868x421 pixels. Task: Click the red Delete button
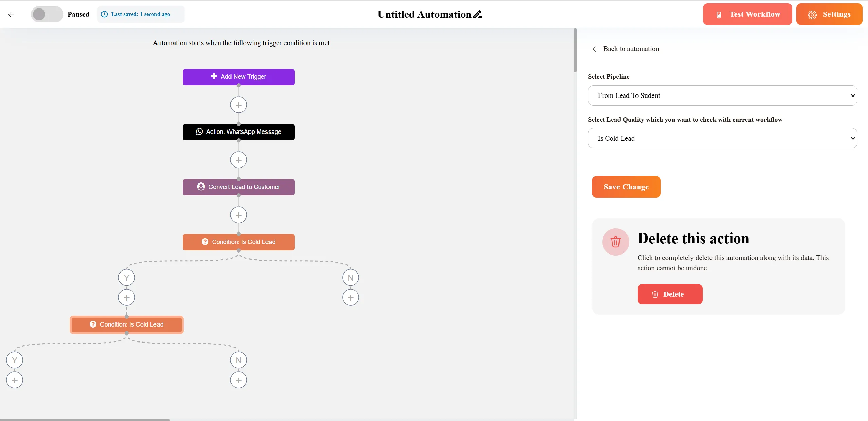[x=669, y=294]
